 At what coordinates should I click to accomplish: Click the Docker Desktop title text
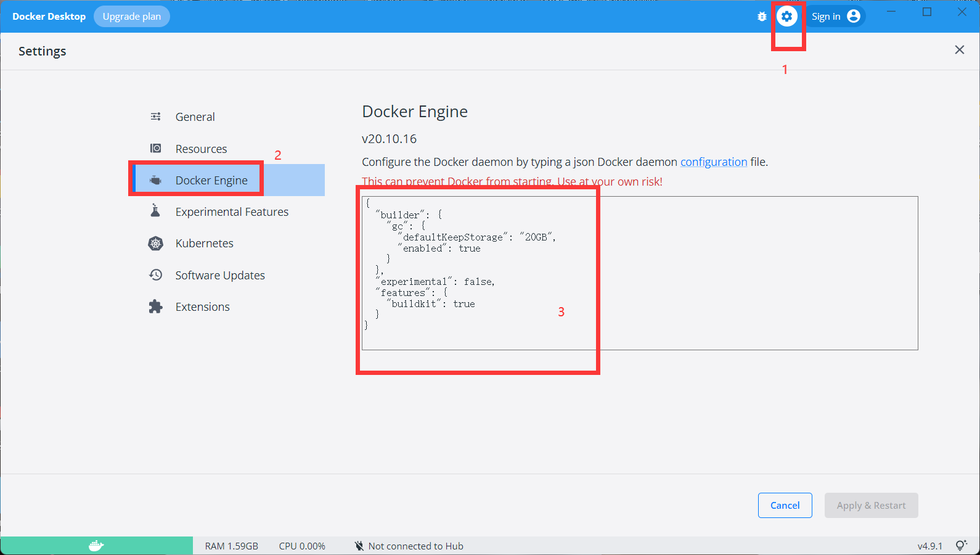[49, 17]
